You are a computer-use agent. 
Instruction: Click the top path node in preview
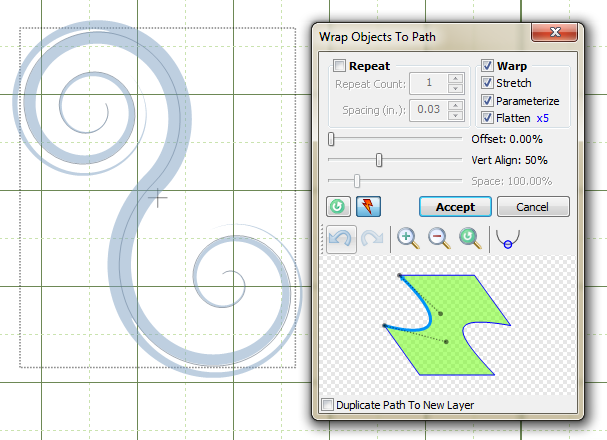click(400, 276)
